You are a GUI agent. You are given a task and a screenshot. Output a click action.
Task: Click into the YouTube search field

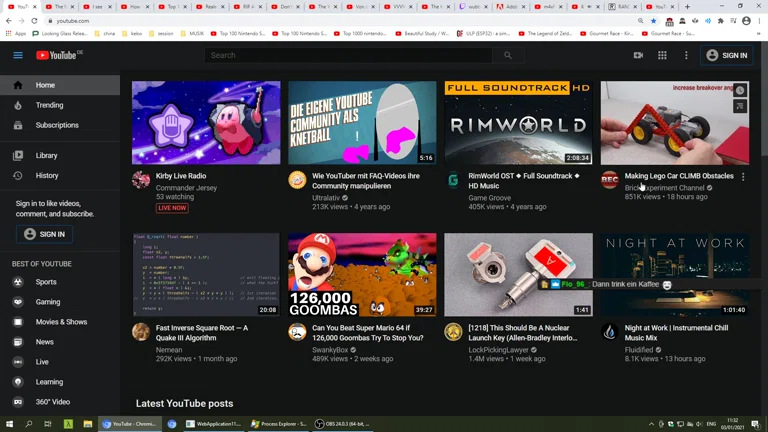click(x=350, y=55)
